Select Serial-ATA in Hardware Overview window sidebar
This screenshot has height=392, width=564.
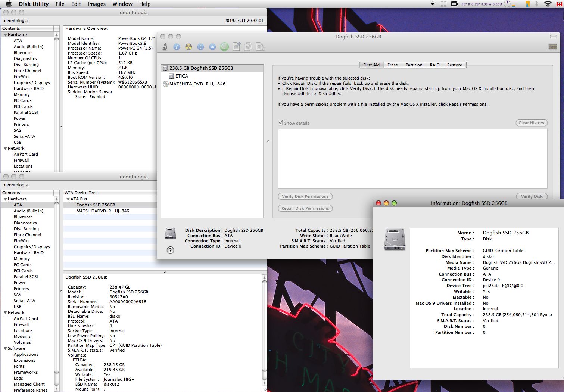24,136
